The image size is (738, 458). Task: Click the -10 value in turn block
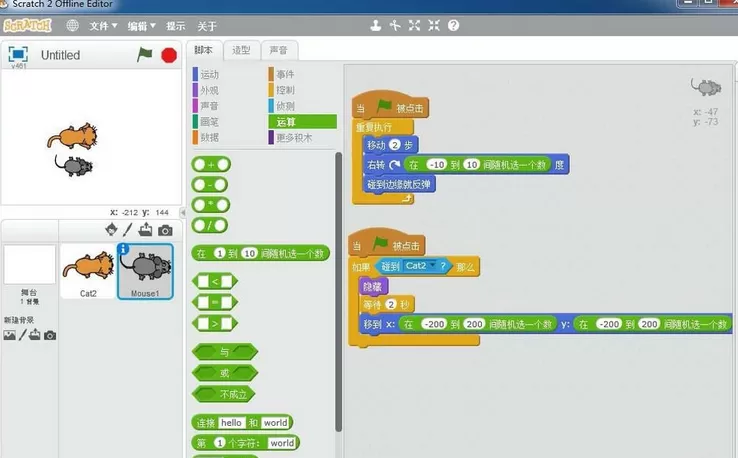pos(436,165)
